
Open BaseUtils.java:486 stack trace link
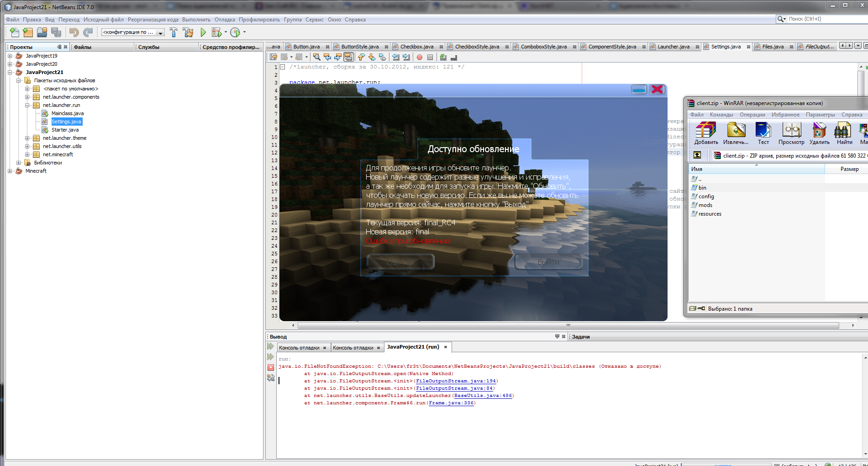pyautogui.click(x=483, y=396)
